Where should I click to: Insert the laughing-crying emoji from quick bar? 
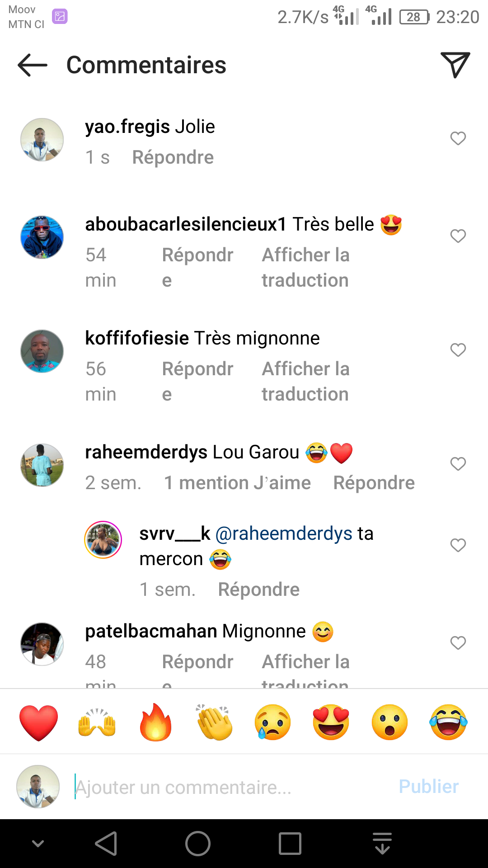[x=448, y=722]
